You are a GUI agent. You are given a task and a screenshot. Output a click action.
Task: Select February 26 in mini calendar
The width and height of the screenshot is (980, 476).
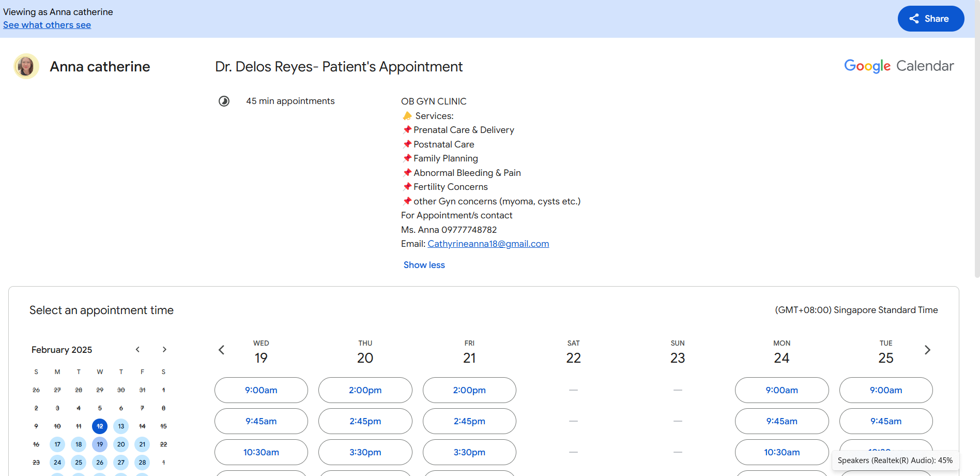point(100,463)
